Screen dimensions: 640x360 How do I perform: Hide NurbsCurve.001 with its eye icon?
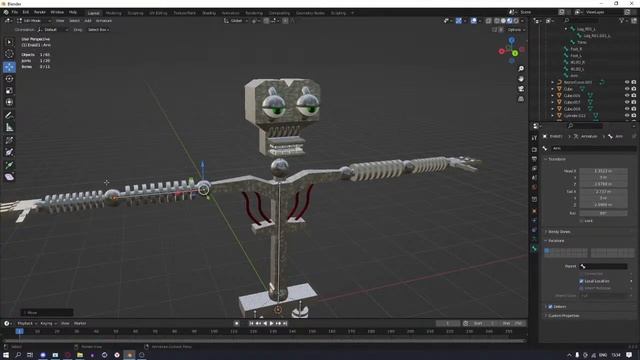(627, 82)
